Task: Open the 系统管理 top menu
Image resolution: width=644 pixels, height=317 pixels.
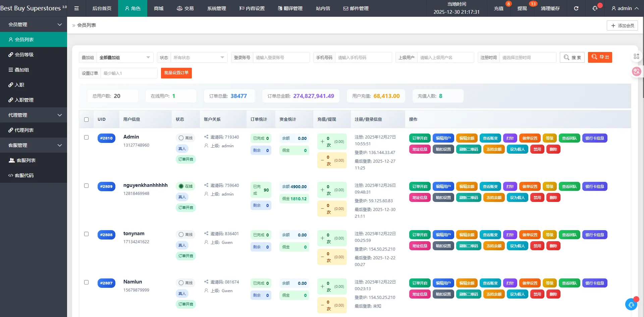Action: pyautogui.click(x=216, y=8)
